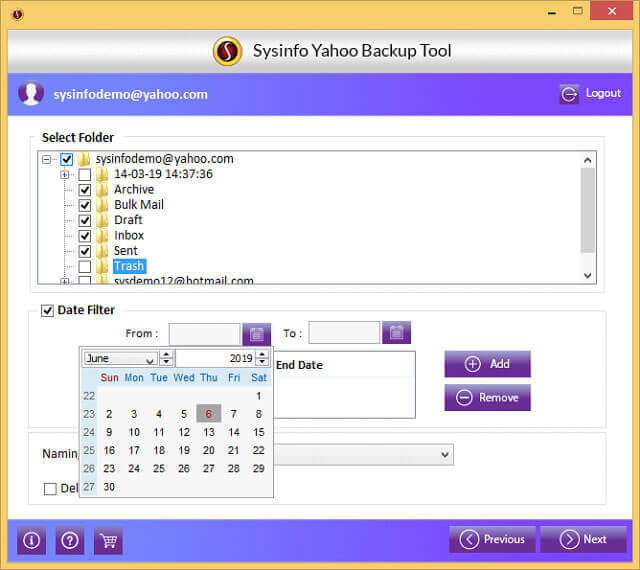Pick June 30 in the calendar
Viewport: 640px width, 570px height.
point(109,487)
